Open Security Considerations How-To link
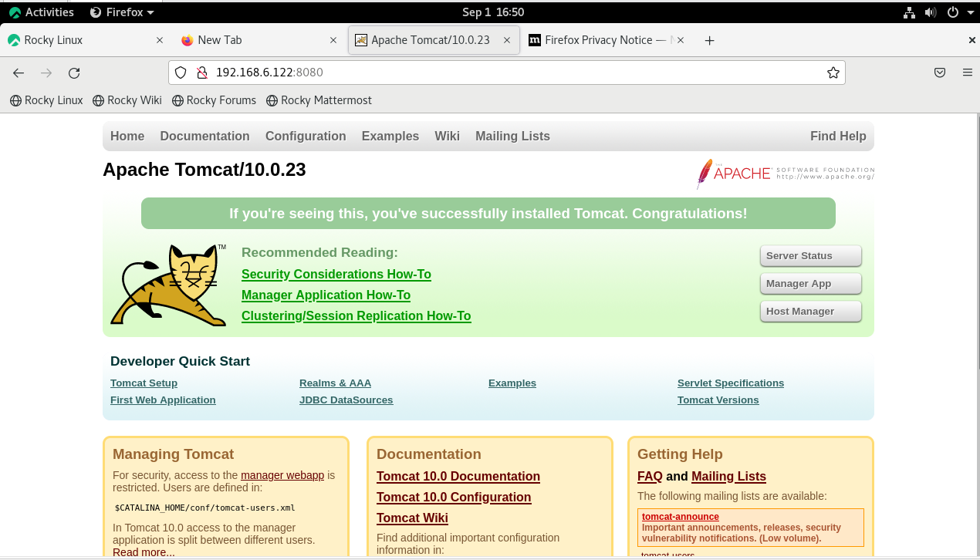 coord(336,275)
